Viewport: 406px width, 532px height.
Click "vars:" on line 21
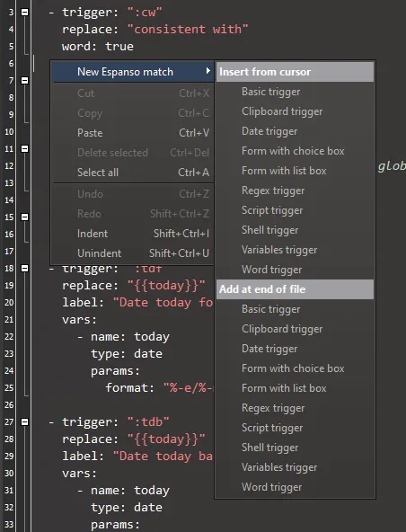[x=79, y=320]
